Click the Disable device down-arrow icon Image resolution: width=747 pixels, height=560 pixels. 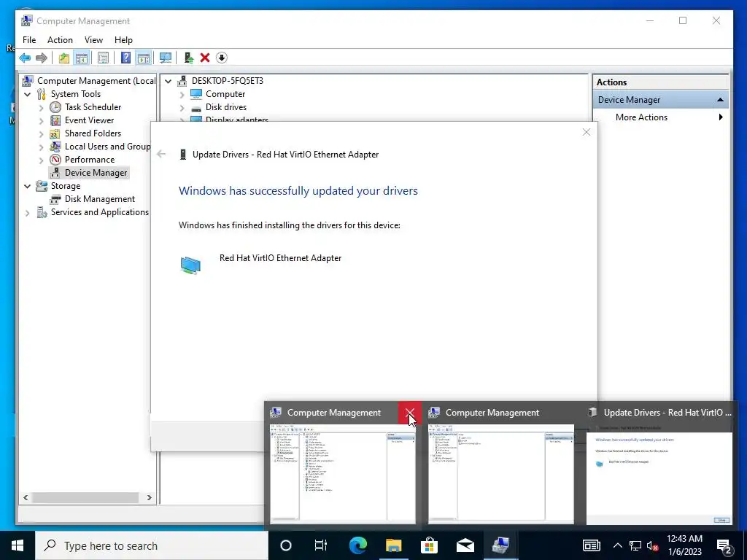222,58
